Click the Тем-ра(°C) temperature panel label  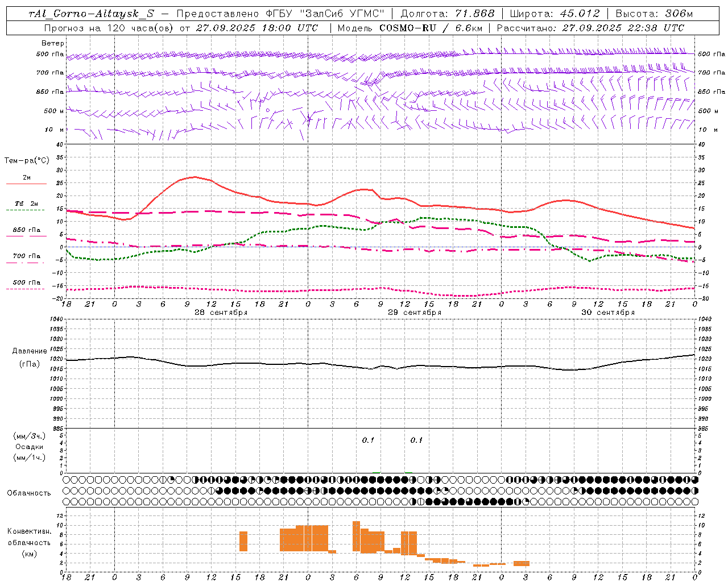pos(27,161)
